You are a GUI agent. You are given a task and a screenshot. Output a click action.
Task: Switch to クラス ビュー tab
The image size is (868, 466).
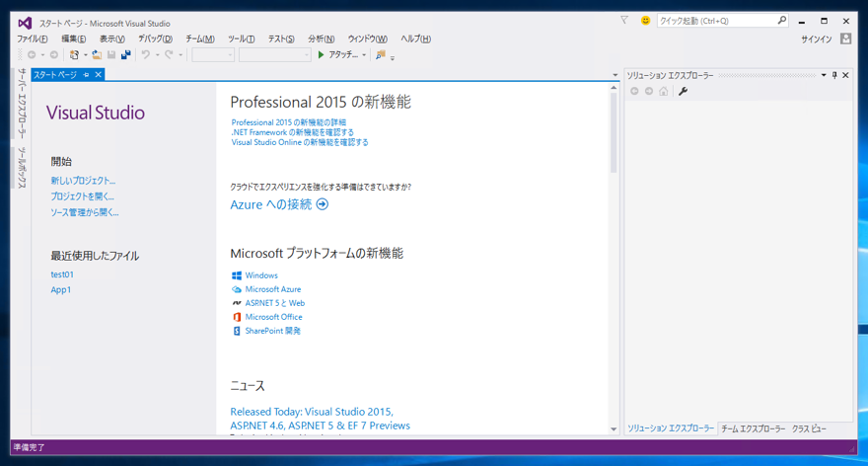pyautogui.click(x=809, y=428)
